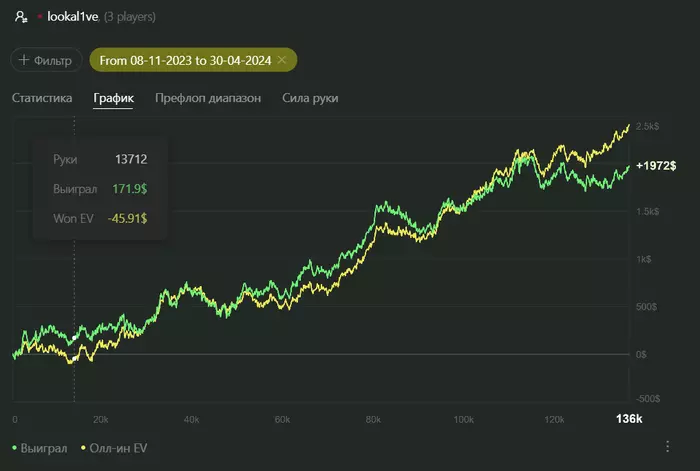Open the three-dot chart options menu
Image resolution: width=700 pixels, height=471 pixels.
[x=667, y=446]
